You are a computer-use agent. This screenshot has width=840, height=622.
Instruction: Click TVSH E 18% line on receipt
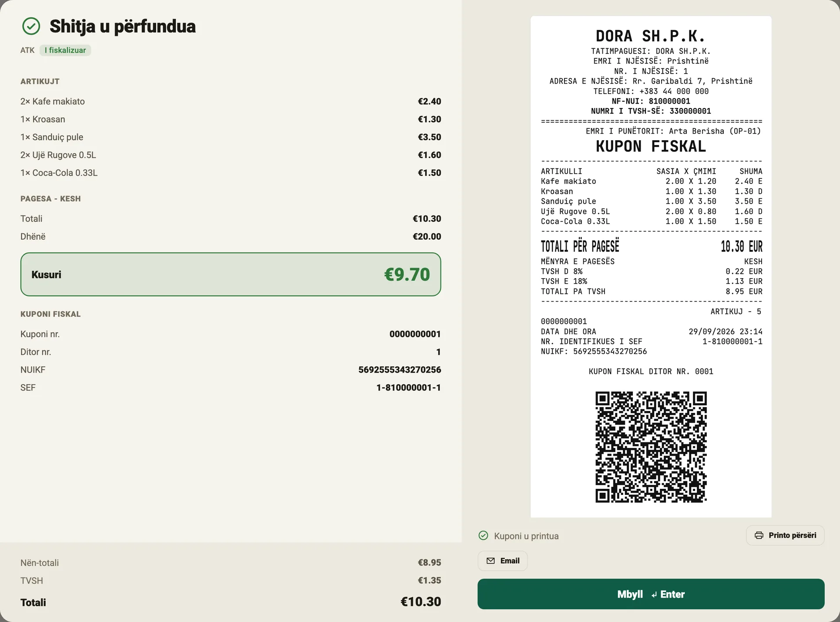pos(652,281)
